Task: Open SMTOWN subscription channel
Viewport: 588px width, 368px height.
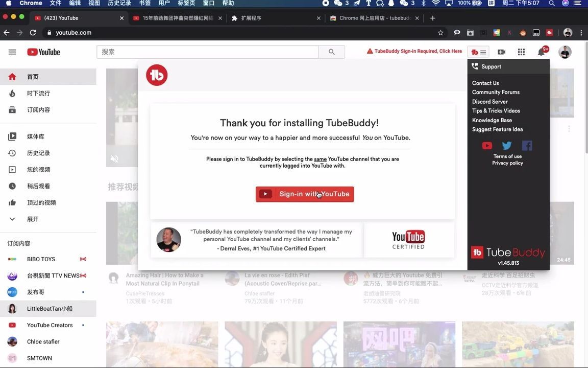Action: click(48, 358)
